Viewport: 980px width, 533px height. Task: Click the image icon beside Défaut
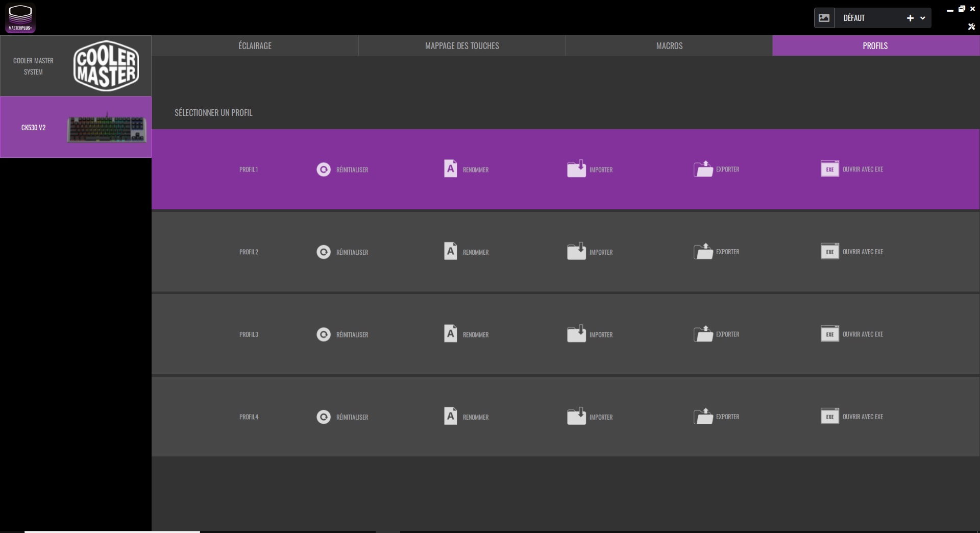click(824, 18)
